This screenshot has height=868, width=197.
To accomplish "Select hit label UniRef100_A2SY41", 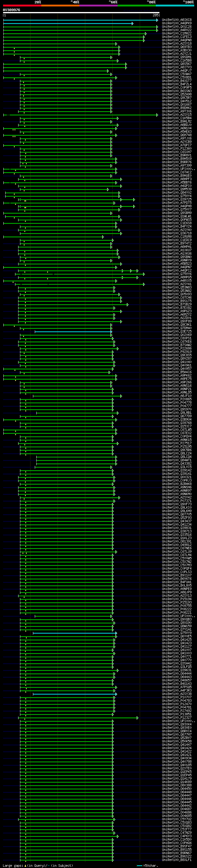I will click(177, 285).
